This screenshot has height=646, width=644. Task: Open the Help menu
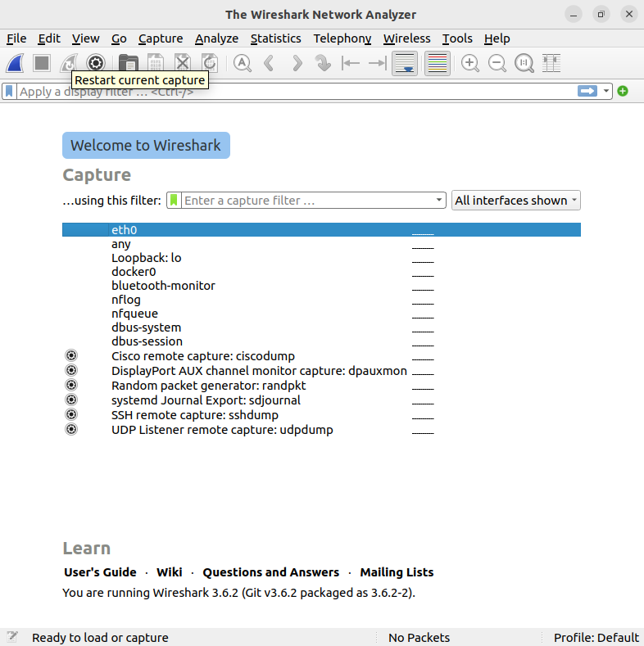click(497, 38)
